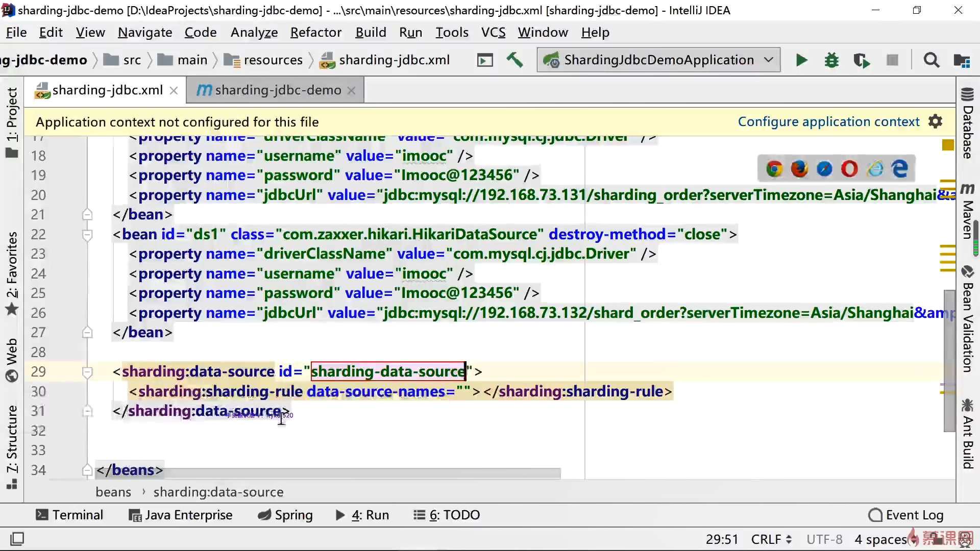Click Configure application context link
Viewport: 980px width, 551px height.
pyautogui.click(x=828, y=121)
